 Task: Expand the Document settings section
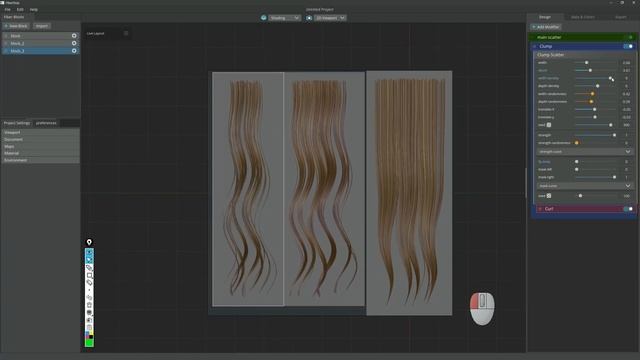coord(40,139)
